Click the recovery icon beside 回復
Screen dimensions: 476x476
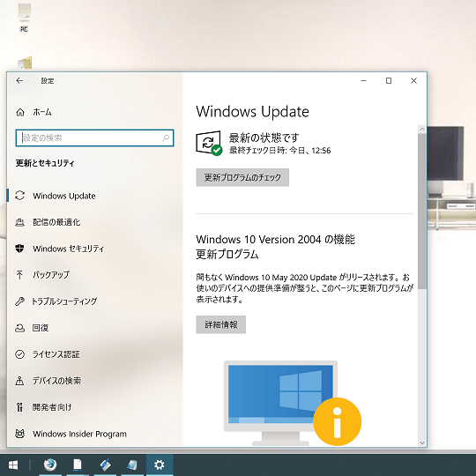pyautogui.click(x=19, y=328)
